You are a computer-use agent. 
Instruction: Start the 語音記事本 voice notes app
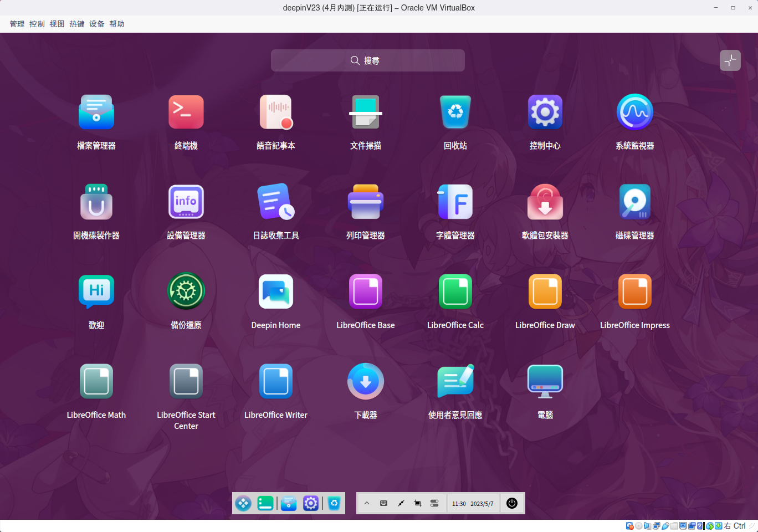[x=276, y=112]
